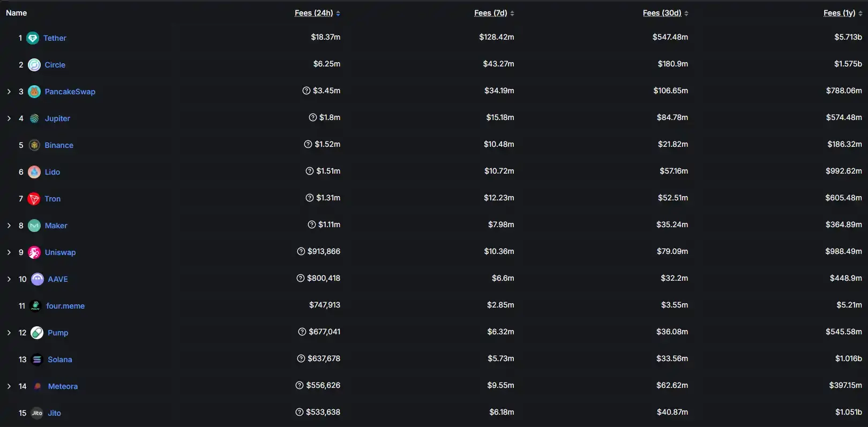Expand the Jupiter row chevron
The height and width of the screenshot is (427, 868).
click(x=9, y=118)
